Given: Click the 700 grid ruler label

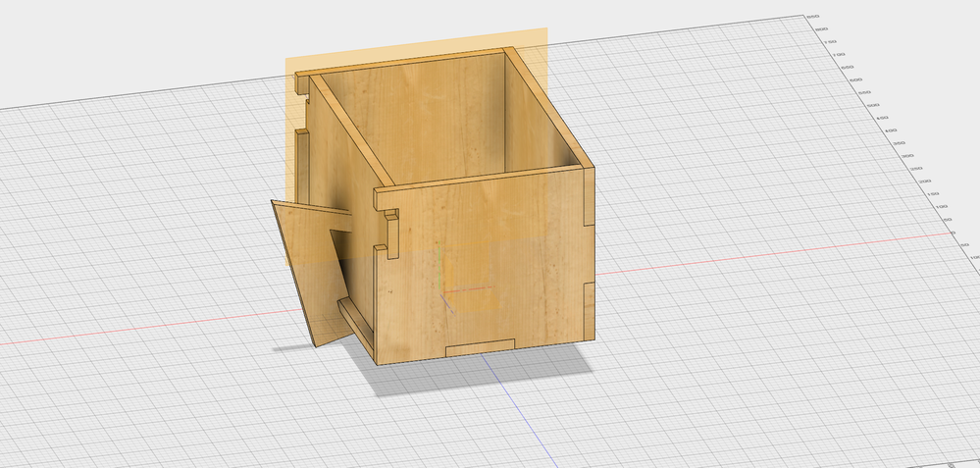Looking at the screenshot, I should [838, 55].
